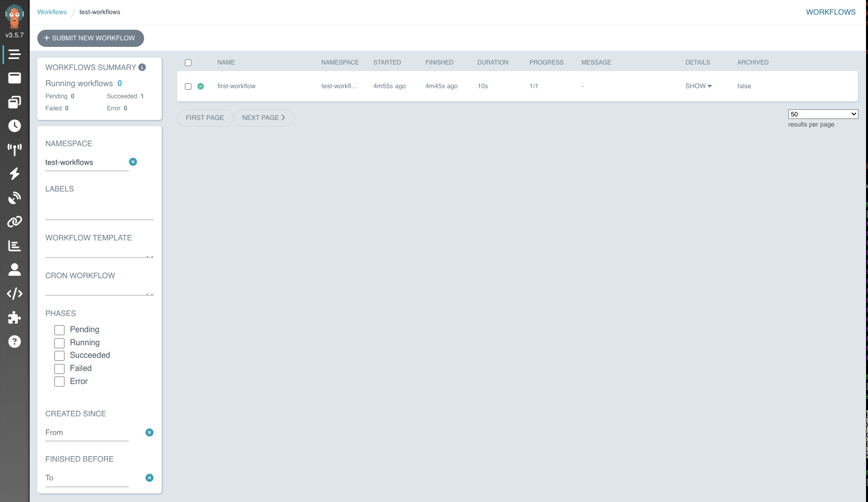Open API Docs code icon
Screen dimensions: 868x502
tap(14, 294)
